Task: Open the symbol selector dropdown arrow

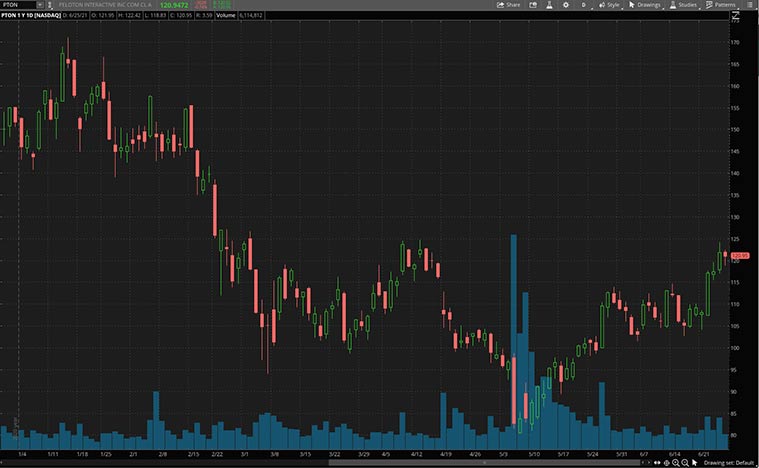Action: [x=40, y=5]
